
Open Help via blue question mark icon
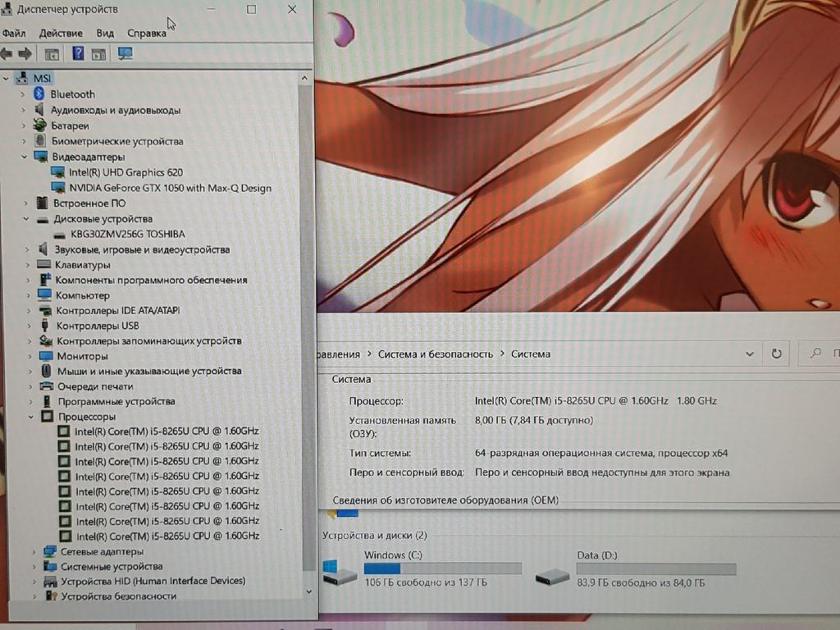point(78,54)
